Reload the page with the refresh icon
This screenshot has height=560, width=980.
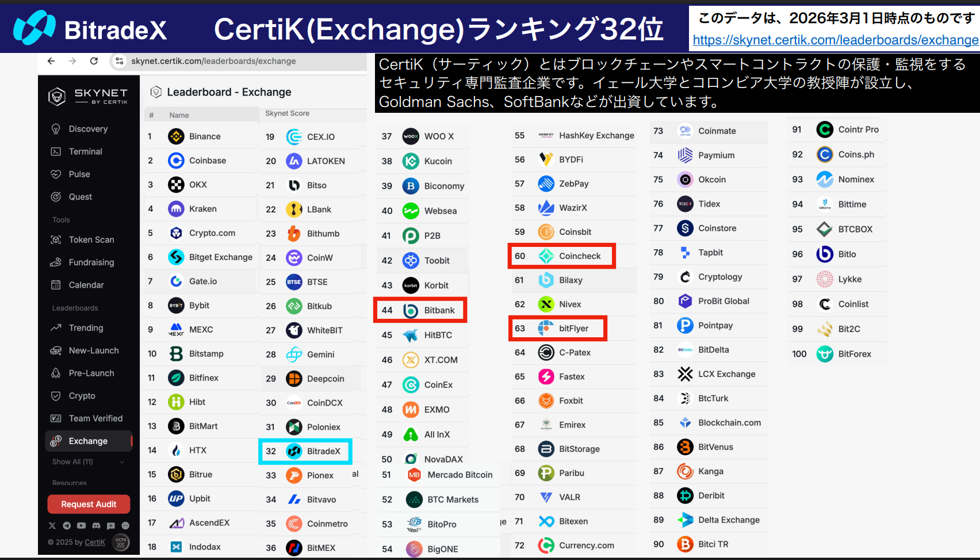coord(94,61)
